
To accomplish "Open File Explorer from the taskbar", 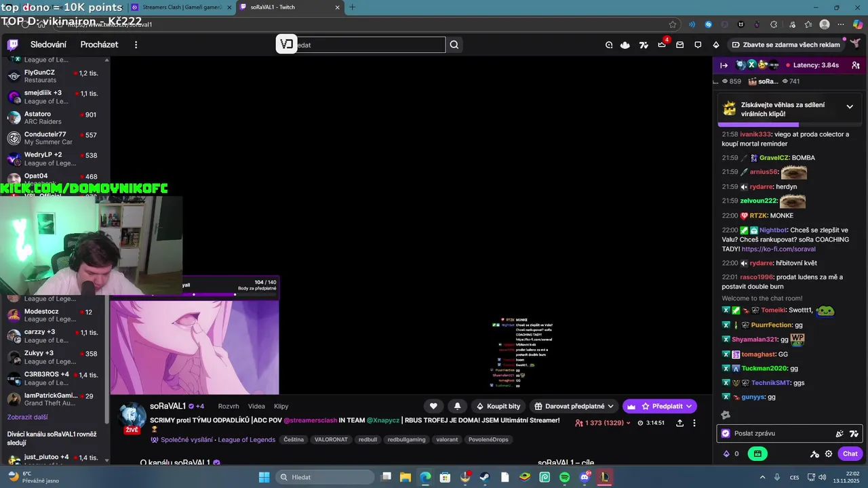I will [x=405, y=477].
